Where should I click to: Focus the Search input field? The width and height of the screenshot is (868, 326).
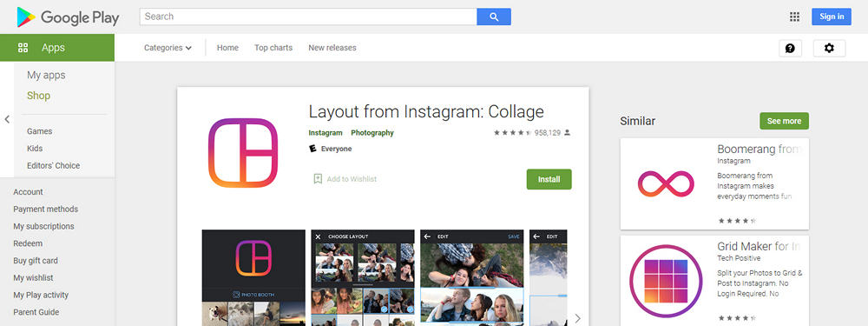pos(308,17)
